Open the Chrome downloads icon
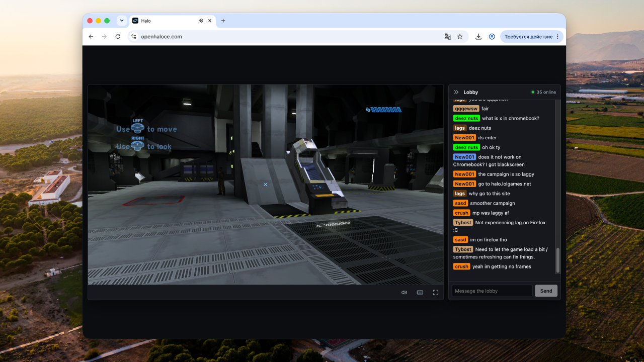 point(478,37)
